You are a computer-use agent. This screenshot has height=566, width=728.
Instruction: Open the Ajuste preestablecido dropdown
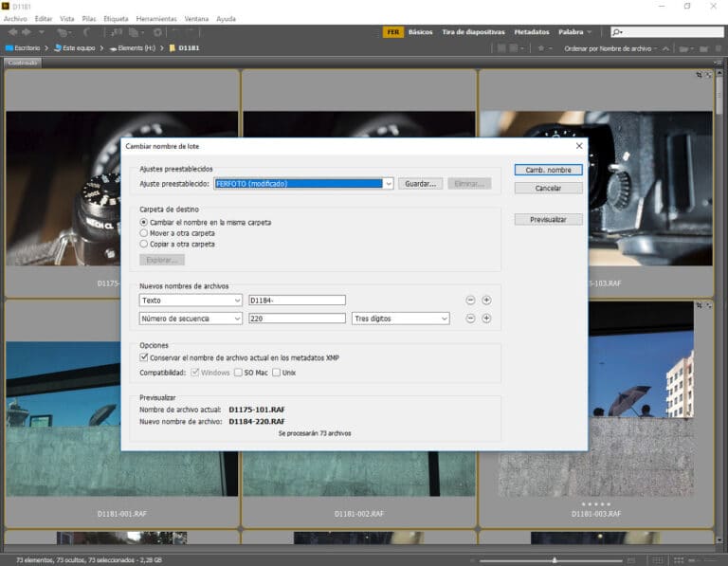[x=388, y=184]
